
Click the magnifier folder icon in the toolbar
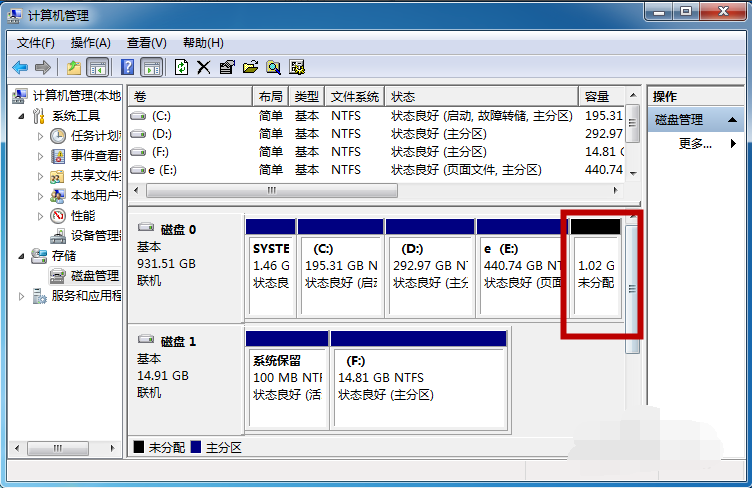273,67
